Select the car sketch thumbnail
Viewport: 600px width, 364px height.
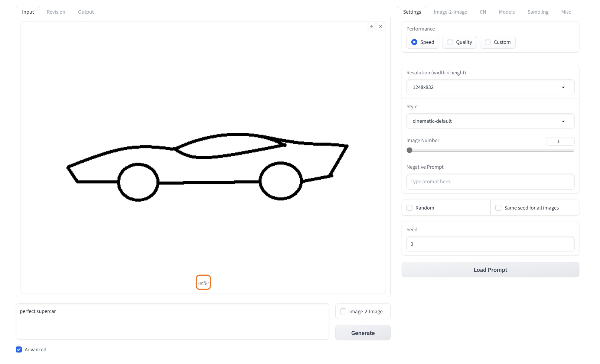click(x=203, y=282)
